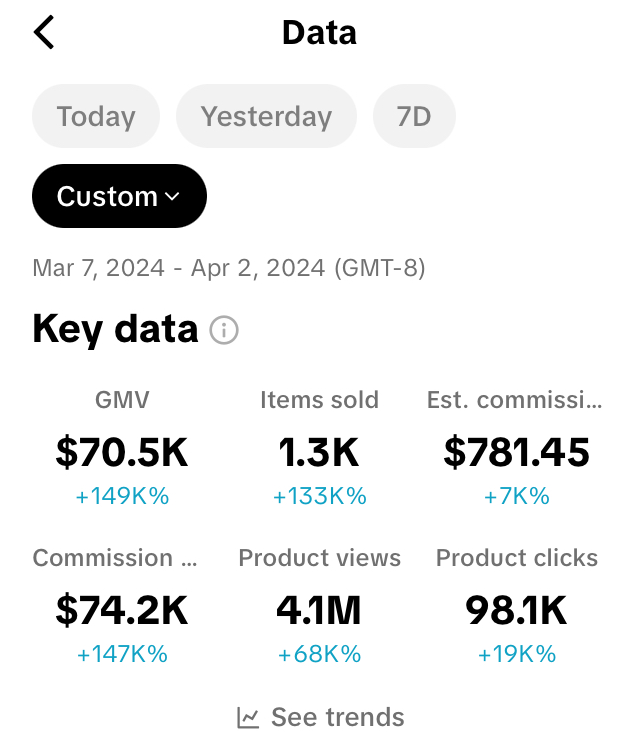Tap the back arrow icon
Screen dimensions: 640x752
pos(44,32)
